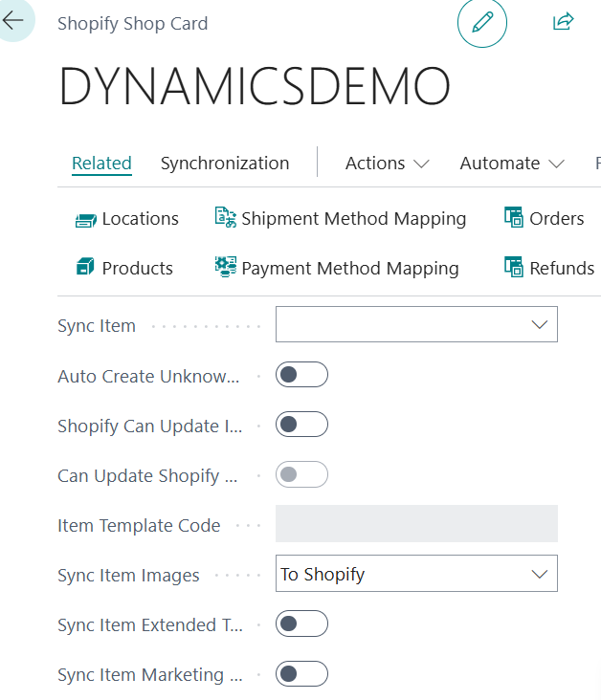The height and width of the screenshot is (700, 601).
Task: Click the Locations printer icon
Action: pos(86,219)
